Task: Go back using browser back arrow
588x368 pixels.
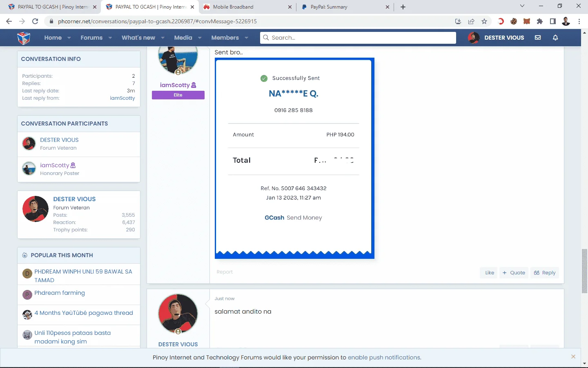Action: click(9, 21)
